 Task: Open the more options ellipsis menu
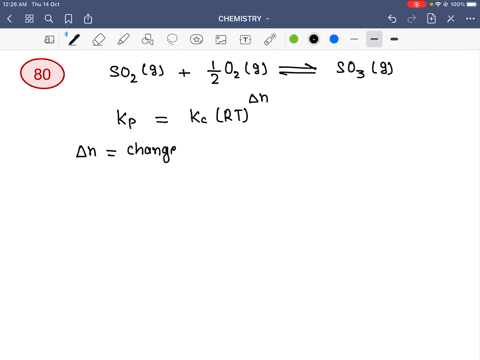[470, 19]
